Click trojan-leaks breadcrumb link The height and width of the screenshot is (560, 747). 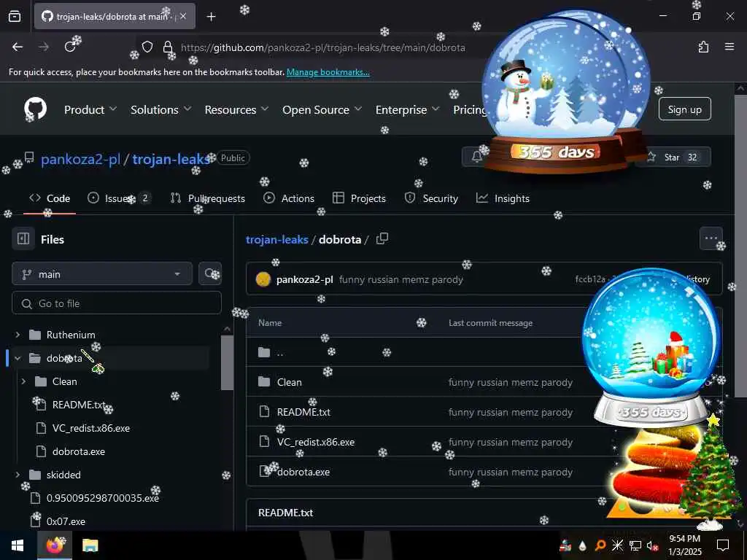click(x=276, y=239)
